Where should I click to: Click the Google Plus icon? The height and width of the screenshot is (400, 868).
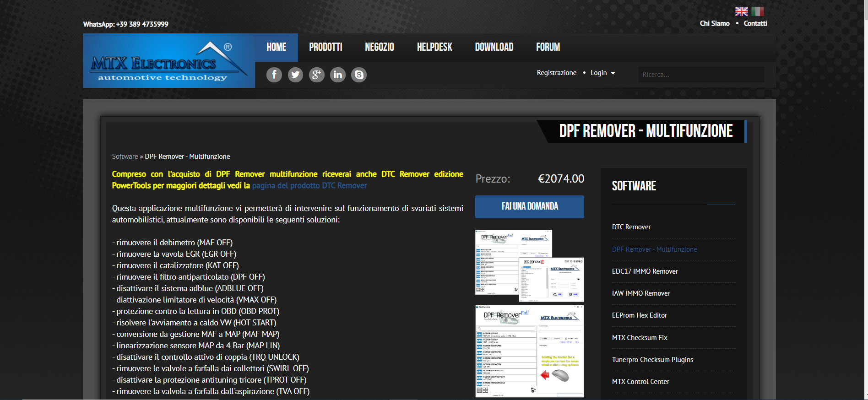(316, 75)
